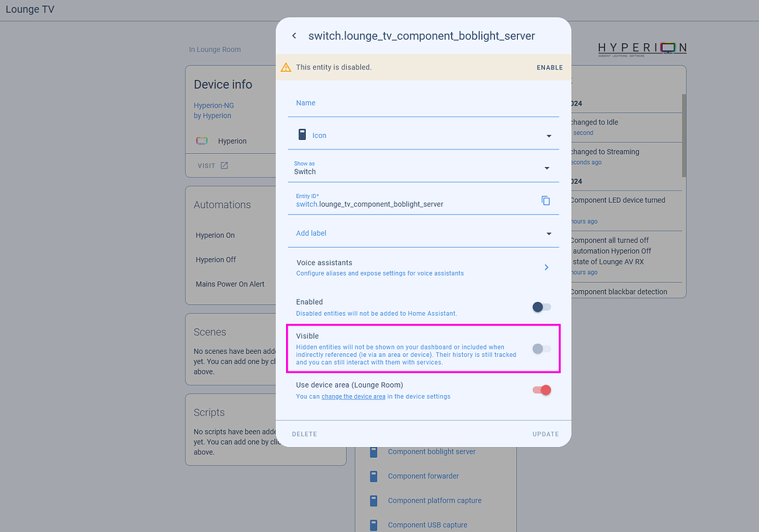Screen dimensions: 759x532
Task: Click the Hyperion logo
Action: (642, 48)
